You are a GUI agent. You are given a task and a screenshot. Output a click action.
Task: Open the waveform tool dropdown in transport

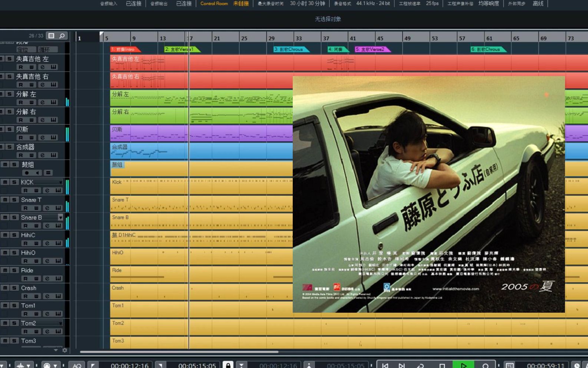click(x=28, y=366)
